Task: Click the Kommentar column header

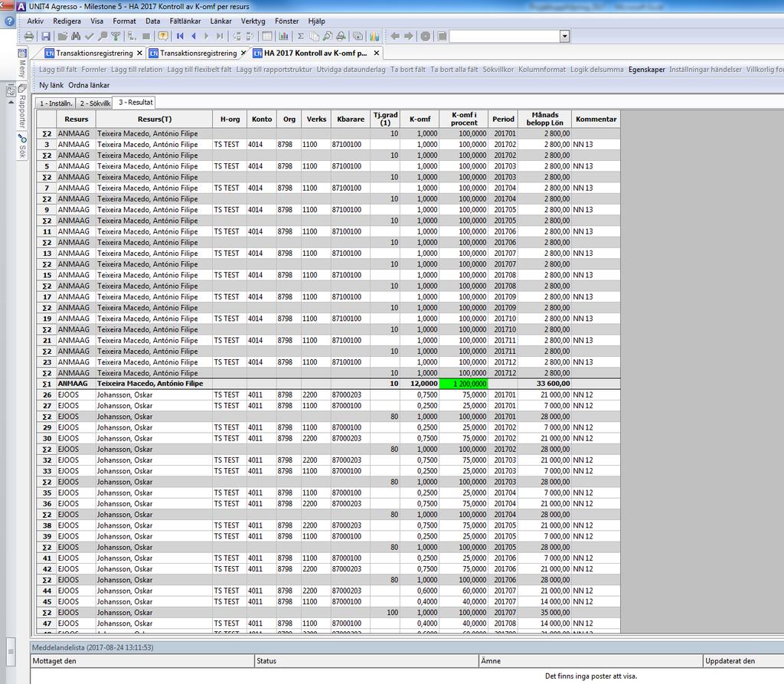Action: pyautogui.click(x=596, y=119)
